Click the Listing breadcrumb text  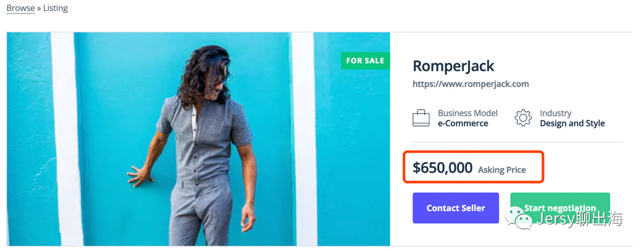click(x=56, y=8)
